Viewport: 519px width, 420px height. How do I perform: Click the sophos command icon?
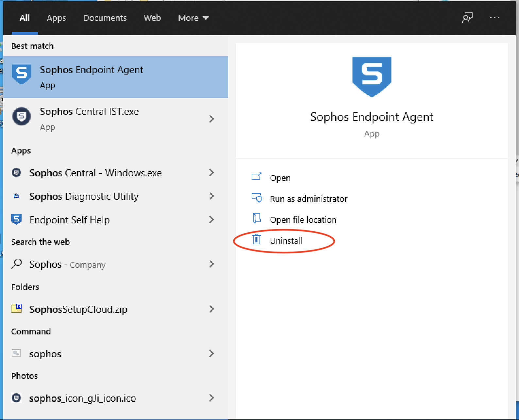click(16, 353)
